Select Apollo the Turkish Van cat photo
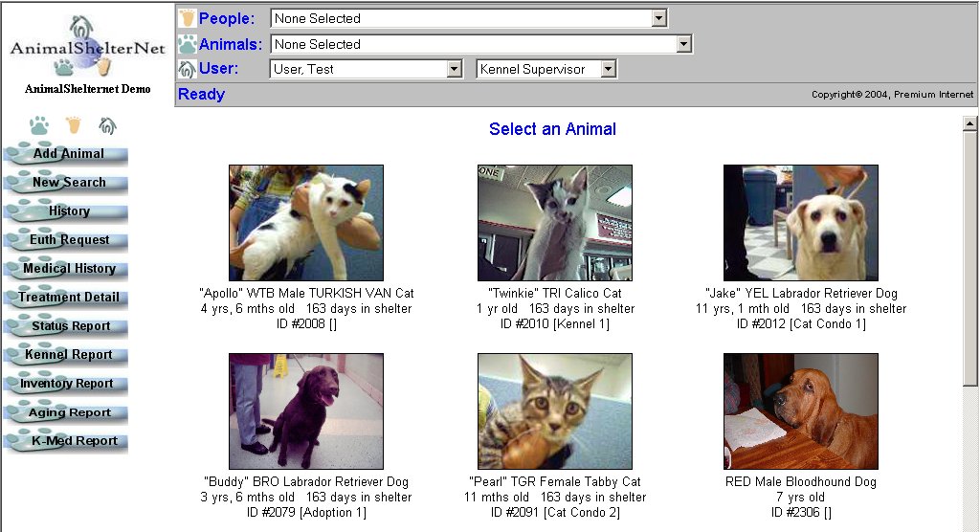Viewport: 980px width, 532px height. pyautogui.click(x=305, y=222)
